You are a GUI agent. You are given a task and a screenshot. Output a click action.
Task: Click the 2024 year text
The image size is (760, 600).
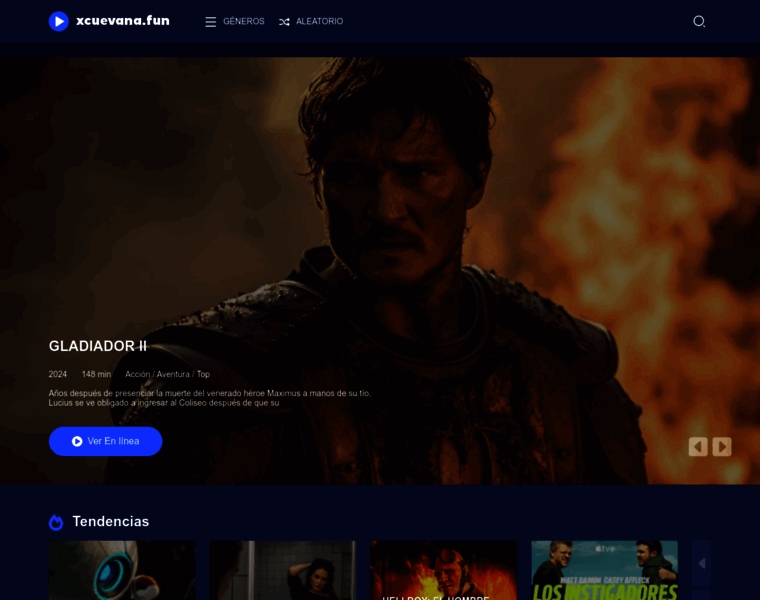point(58,374)
